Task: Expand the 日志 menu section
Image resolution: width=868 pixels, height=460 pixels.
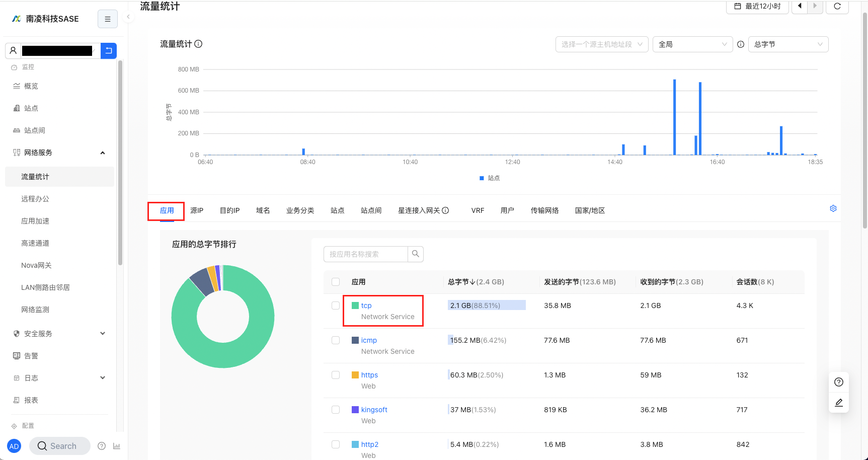Action: [x=103, y=378]
